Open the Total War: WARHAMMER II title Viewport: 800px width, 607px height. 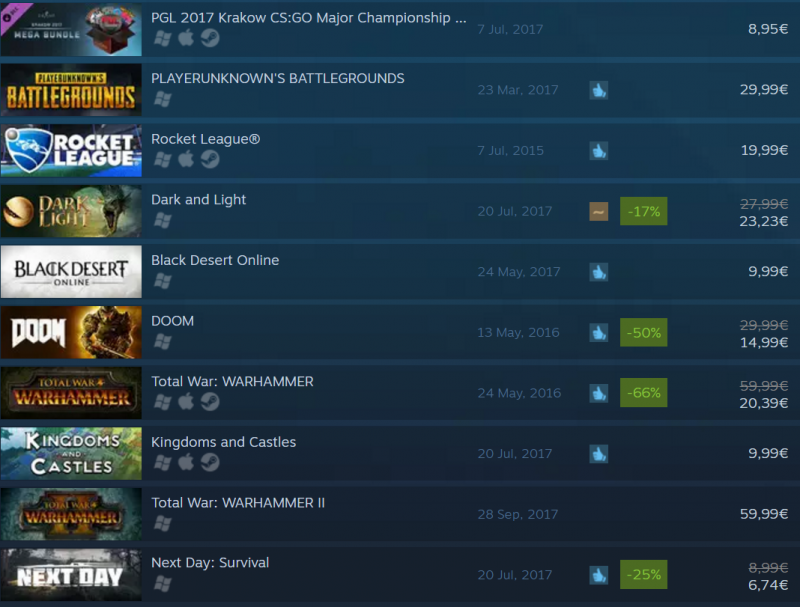[x=238, y=503]
